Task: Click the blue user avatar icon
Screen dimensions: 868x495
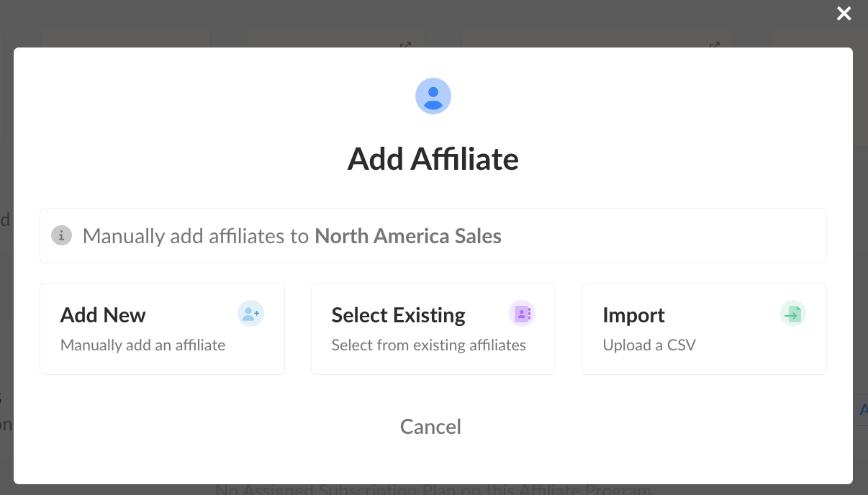Action: point(433,96)
